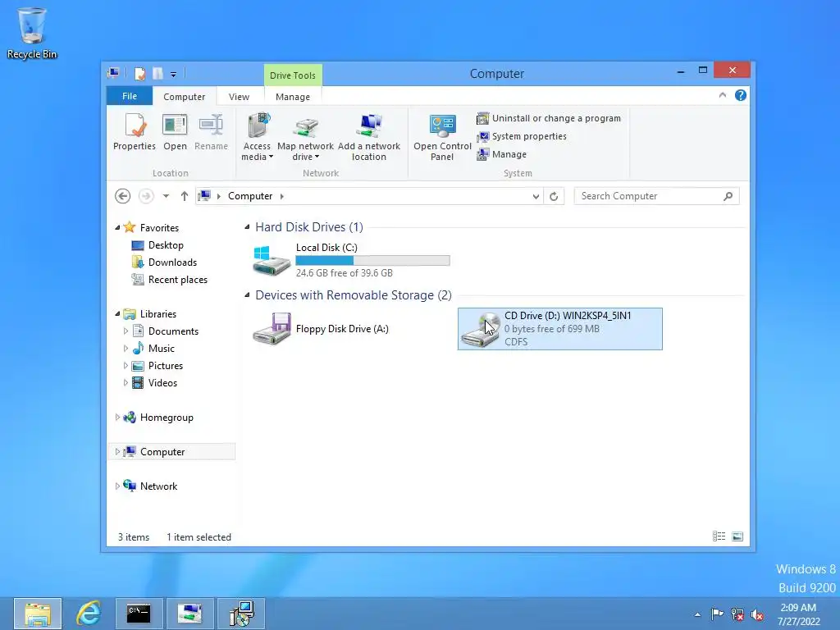Viewport: 840px width, 630px height.
Task: Click the Computer breadcrumb in address bar
Action: coord(250,196)
